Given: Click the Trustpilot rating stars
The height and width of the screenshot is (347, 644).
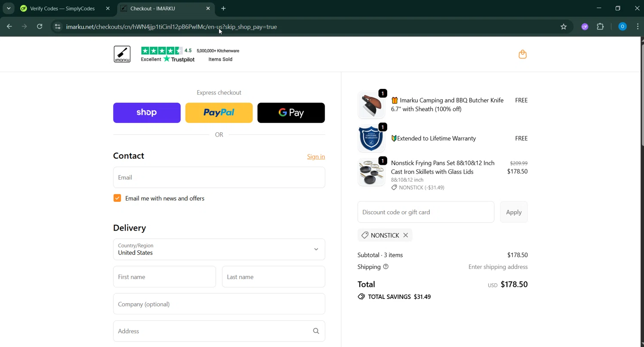Looking at the screenshot, I should pyautogui.click(x=161, y=51).
